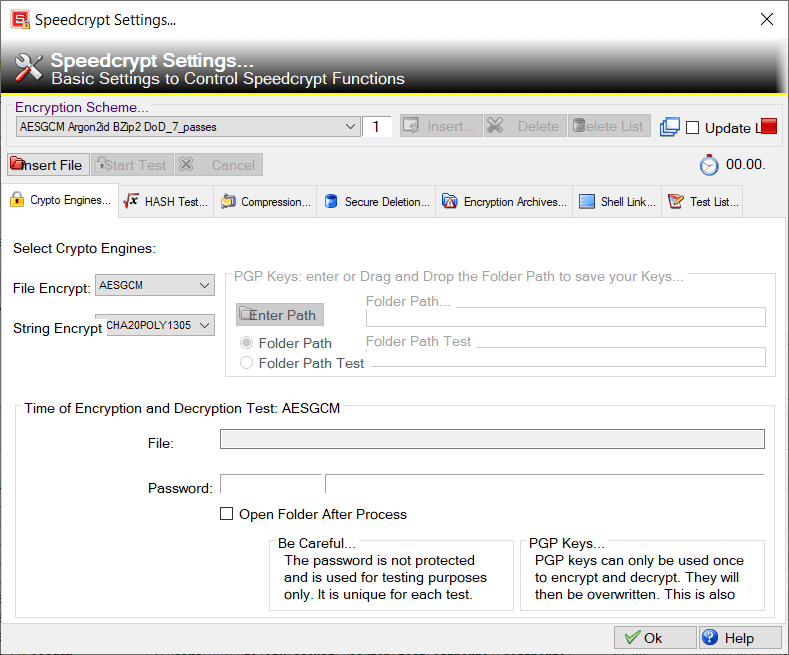The width and height of the screenshot is (789, 655).
Task: Click the Shell Link window icon
Action: tap(587, 201)
